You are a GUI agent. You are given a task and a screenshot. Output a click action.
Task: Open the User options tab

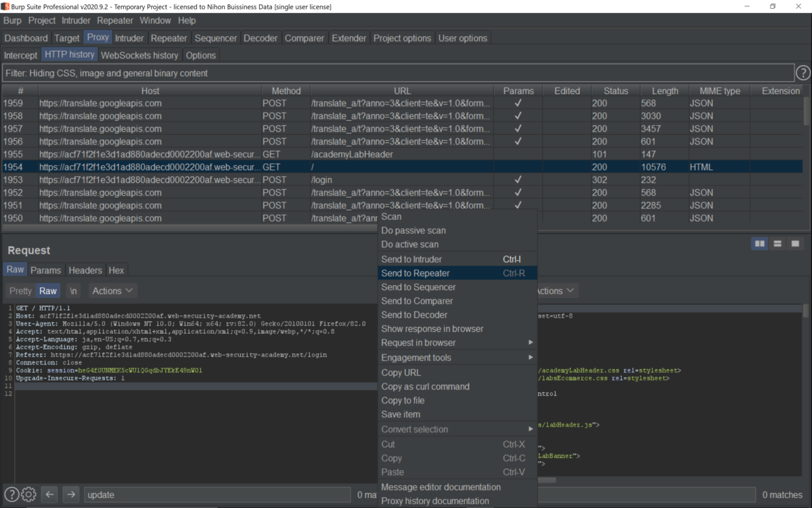463,38
